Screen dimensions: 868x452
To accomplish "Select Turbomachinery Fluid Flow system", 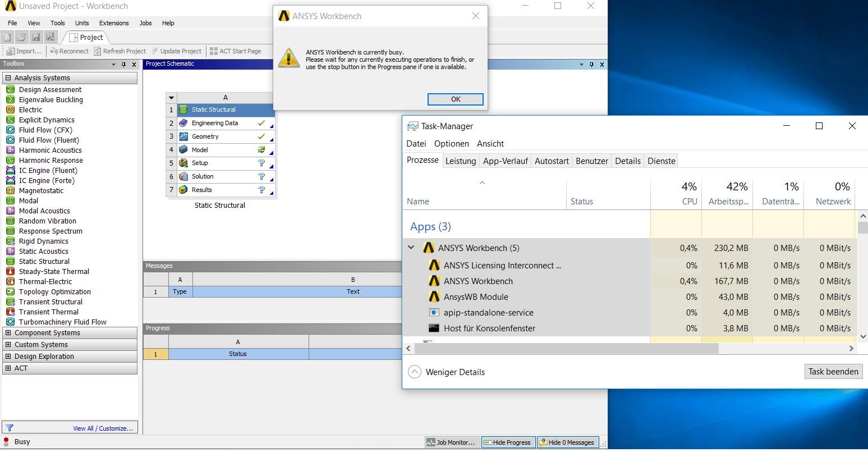I will [x=62, y=322].
